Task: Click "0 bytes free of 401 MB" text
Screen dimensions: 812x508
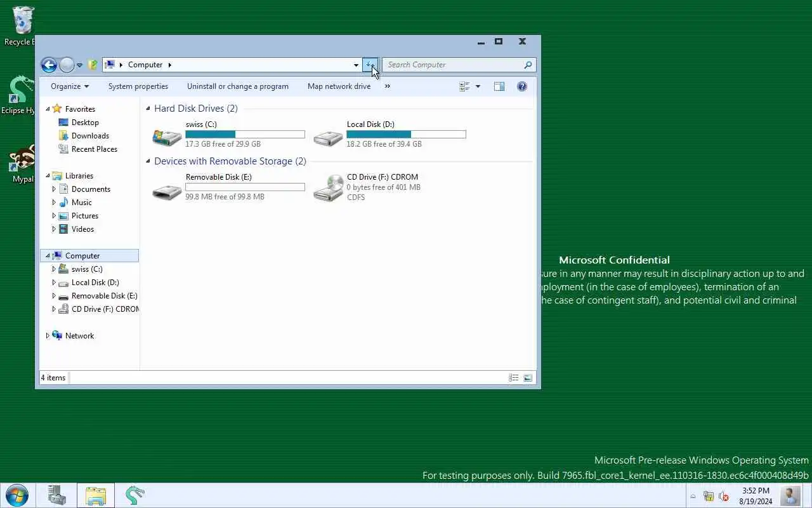Action: 384,187
